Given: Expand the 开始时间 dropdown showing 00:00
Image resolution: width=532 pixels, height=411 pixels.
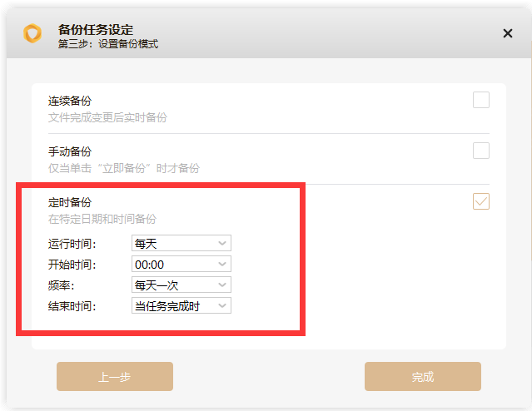Looking at the screenshot, I should (x=181, y=264).
